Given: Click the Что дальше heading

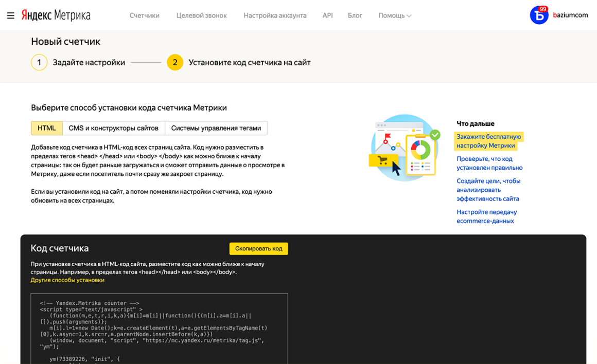Looking at the screenshot, I should pos(475,123).
